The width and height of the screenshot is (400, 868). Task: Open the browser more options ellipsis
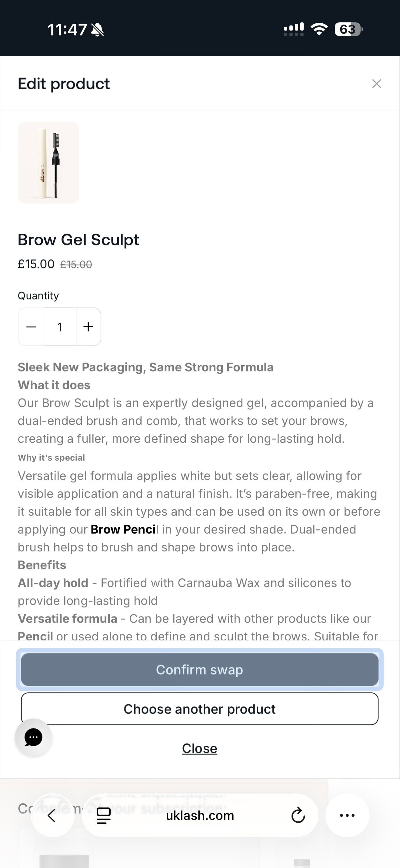pyautogui.click(x=347, y=815)
